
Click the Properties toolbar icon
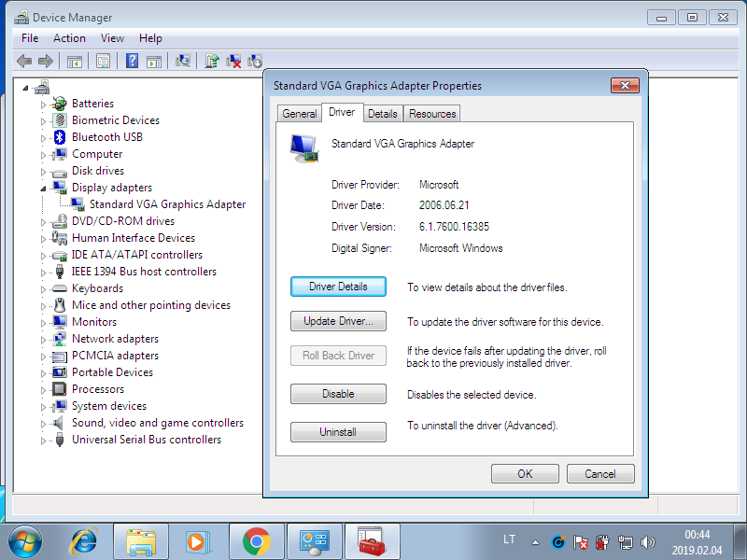(103, 61)
